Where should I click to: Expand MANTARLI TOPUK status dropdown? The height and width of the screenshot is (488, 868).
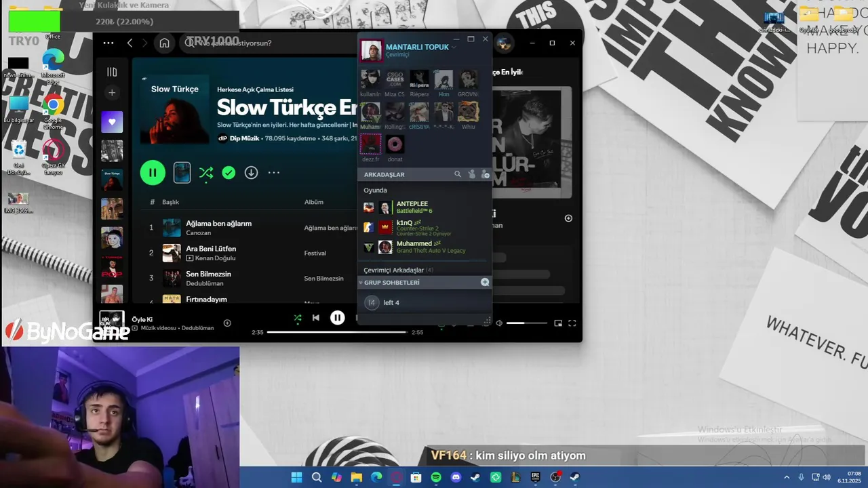tap(454, 47)
